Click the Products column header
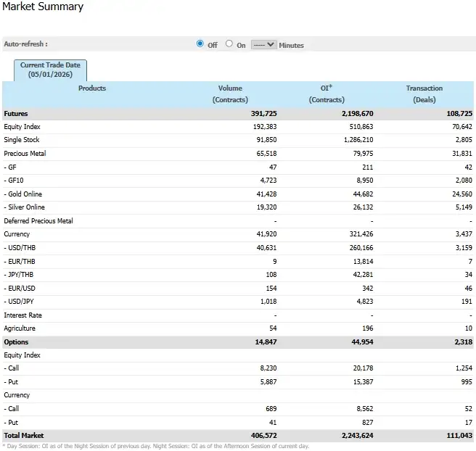Image resolution: width=476 pixels, height=451 pixels. click(92, 88)
